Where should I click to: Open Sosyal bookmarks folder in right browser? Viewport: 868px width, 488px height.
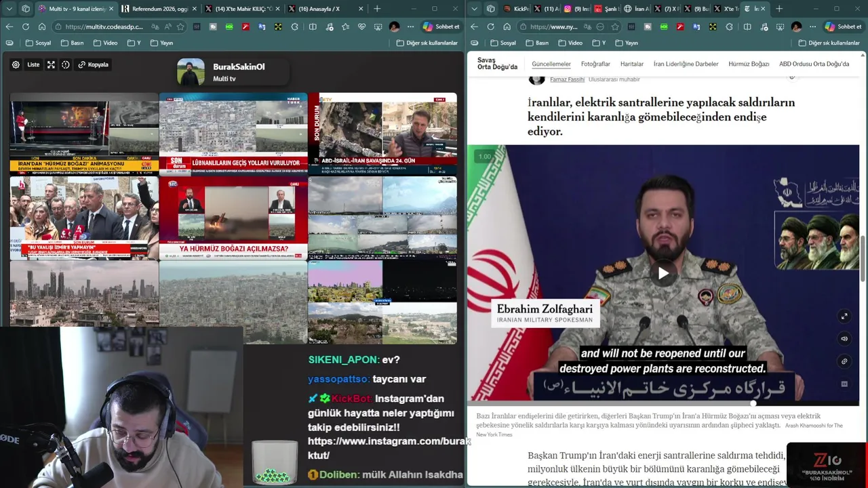(503, 43)
